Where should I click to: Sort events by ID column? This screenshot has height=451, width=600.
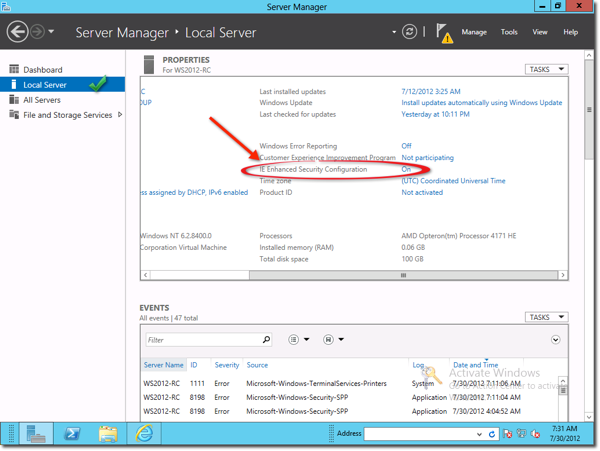(x=194, y=365)
